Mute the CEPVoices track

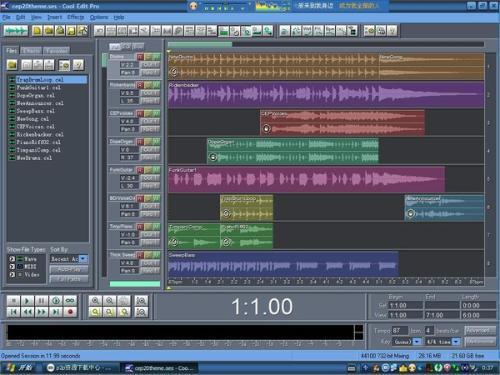tap(156, 114)
